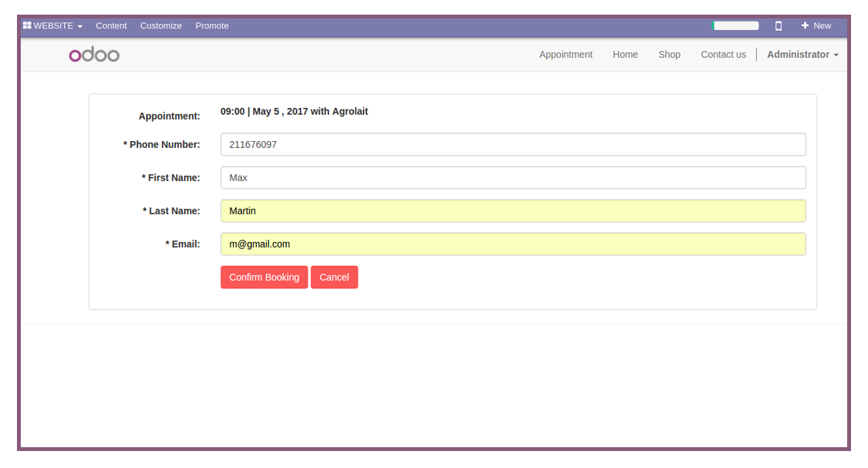Click the New plus button

816,26
